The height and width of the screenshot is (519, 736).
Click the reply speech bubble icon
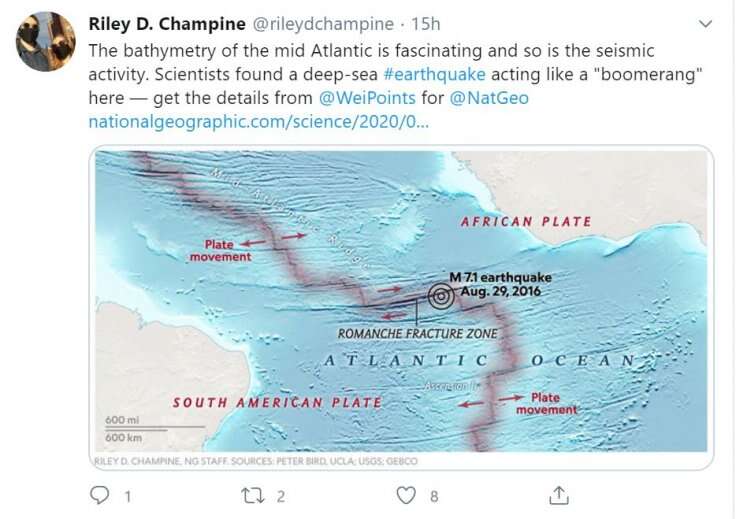pos(100,495)
